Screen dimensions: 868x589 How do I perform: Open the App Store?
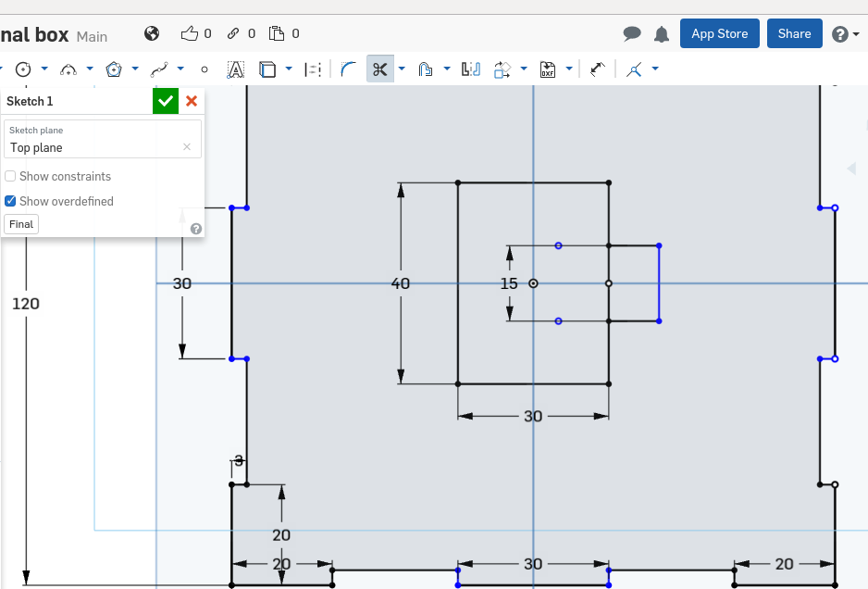coord(720,33)
